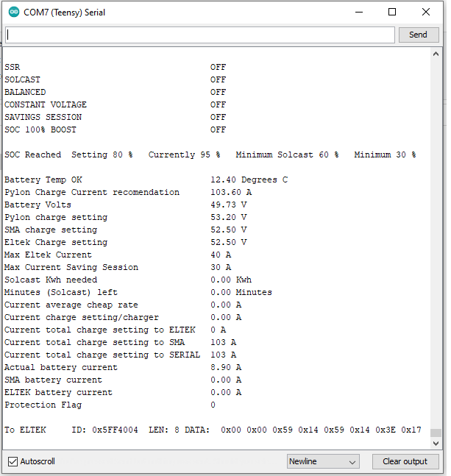The height and width of the screenshot is (476, 451).
Task: Click the Arduino logo icon in title bar
Action: (x=14, y=13)
